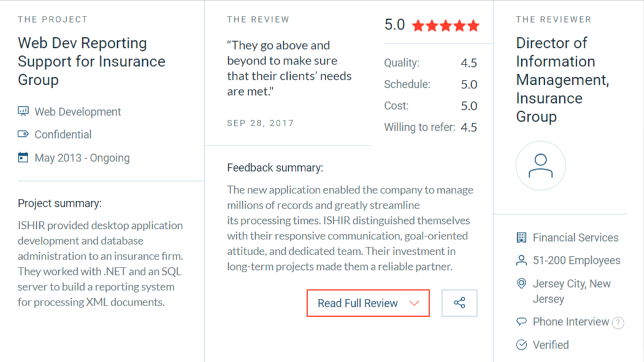The image size is (644, 362).
Task: Click the review quote text
Action: coord(289,68)
